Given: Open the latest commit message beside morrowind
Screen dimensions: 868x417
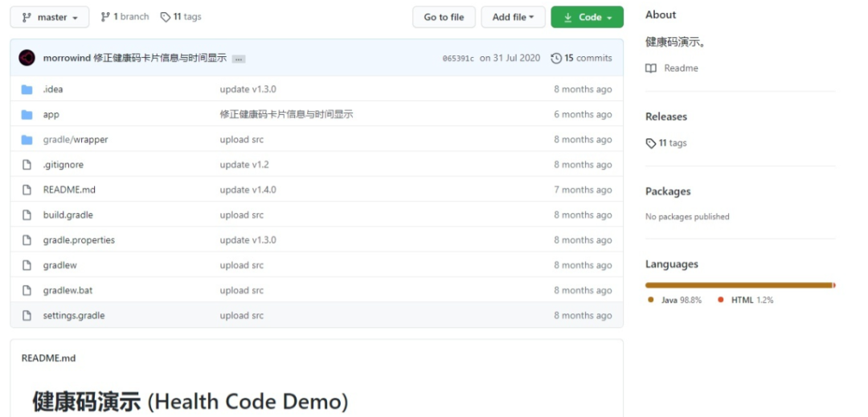Looking at the screenshot, I should coord(160,58).
